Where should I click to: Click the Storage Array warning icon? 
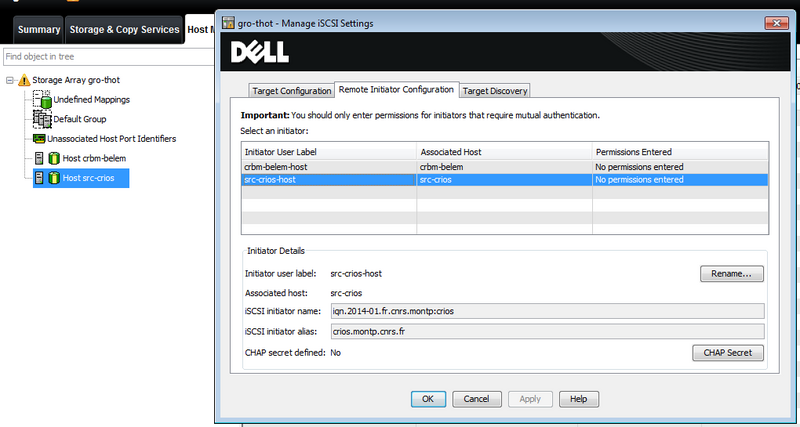click(23, 80)
